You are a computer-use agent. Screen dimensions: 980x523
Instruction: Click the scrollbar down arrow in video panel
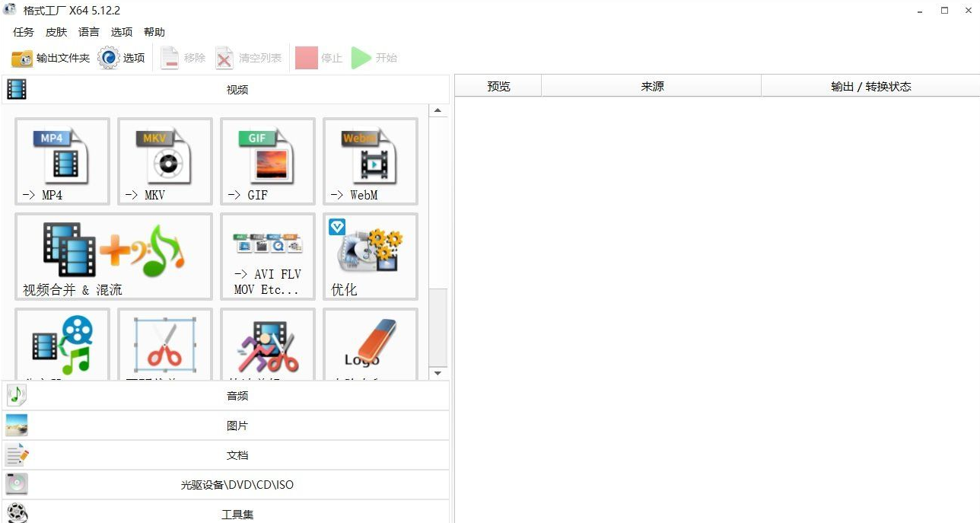tap(438, 372)
